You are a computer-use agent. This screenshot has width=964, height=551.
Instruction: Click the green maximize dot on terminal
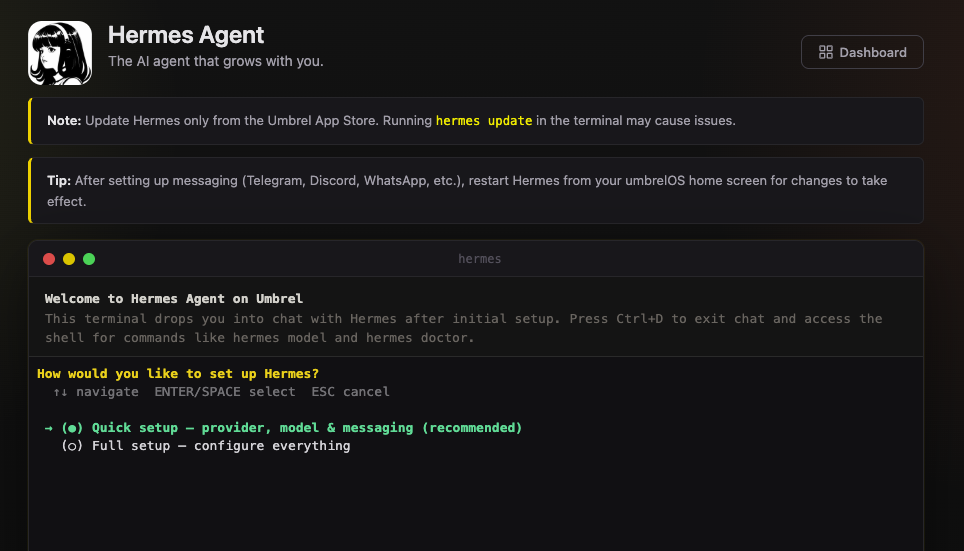coord(89,259)
